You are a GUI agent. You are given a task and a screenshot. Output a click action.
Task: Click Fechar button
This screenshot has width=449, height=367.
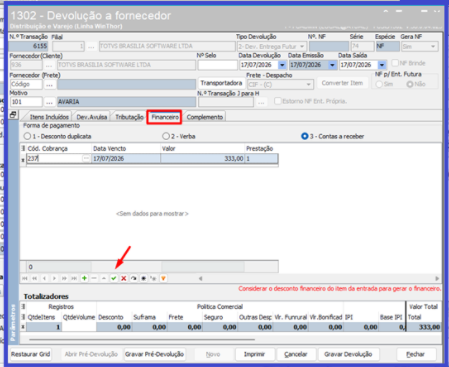point(416,354)
